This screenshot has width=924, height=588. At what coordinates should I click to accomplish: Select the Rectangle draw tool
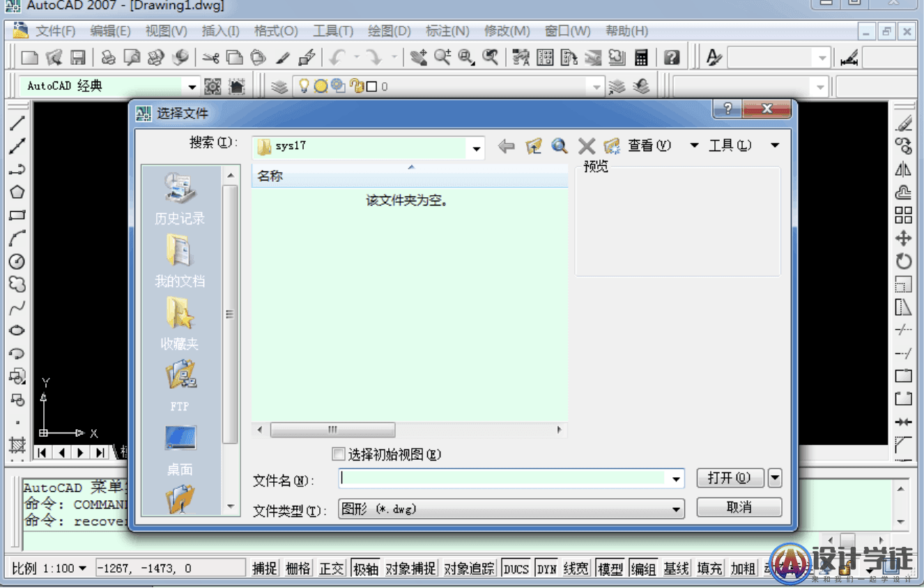(x=17, y=215)
